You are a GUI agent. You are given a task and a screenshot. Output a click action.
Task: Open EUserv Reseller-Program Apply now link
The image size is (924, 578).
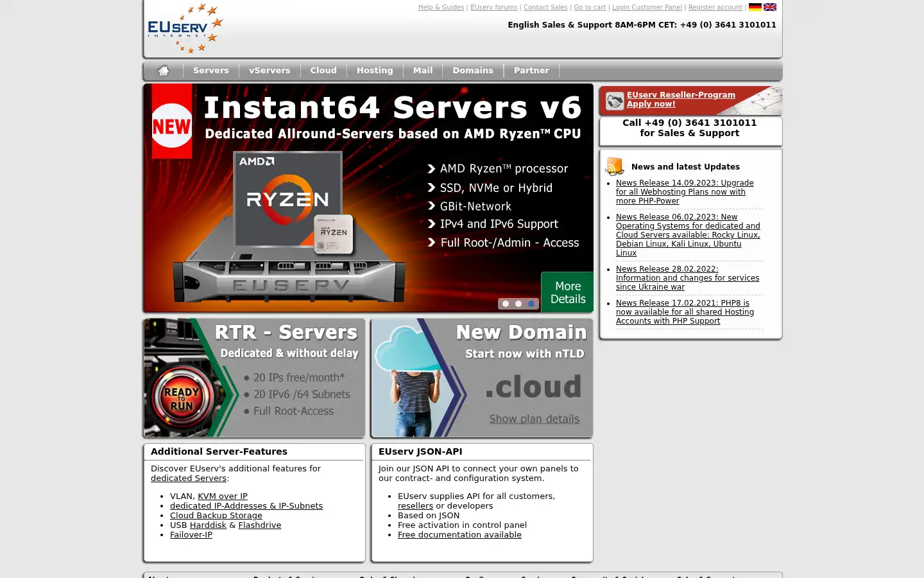click(x=681, y=100)
